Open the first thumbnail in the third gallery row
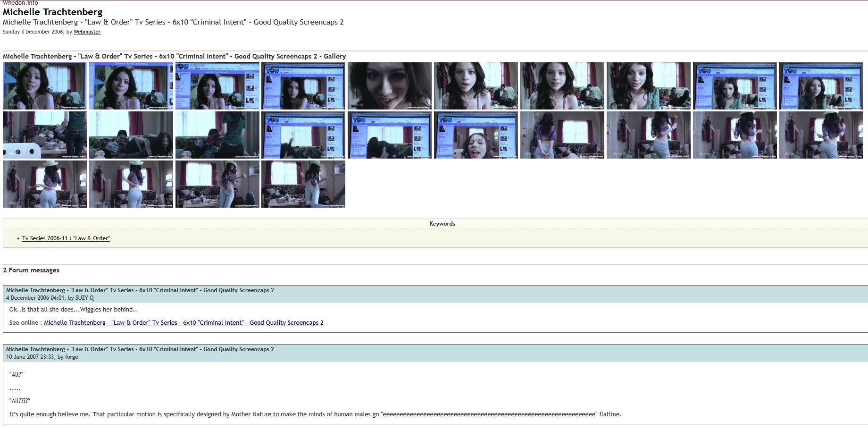868x430 pixels. pos(45,184)
